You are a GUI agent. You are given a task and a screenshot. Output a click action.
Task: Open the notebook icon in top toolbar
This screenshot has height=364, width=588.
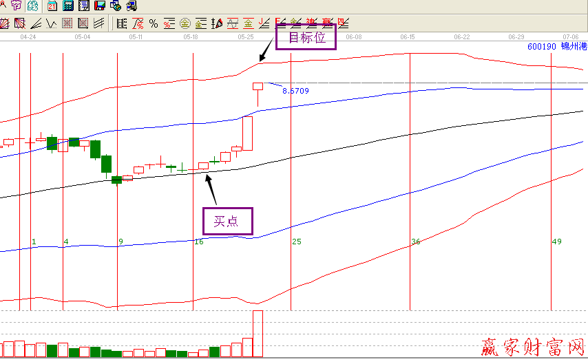(x=83, y=6)
